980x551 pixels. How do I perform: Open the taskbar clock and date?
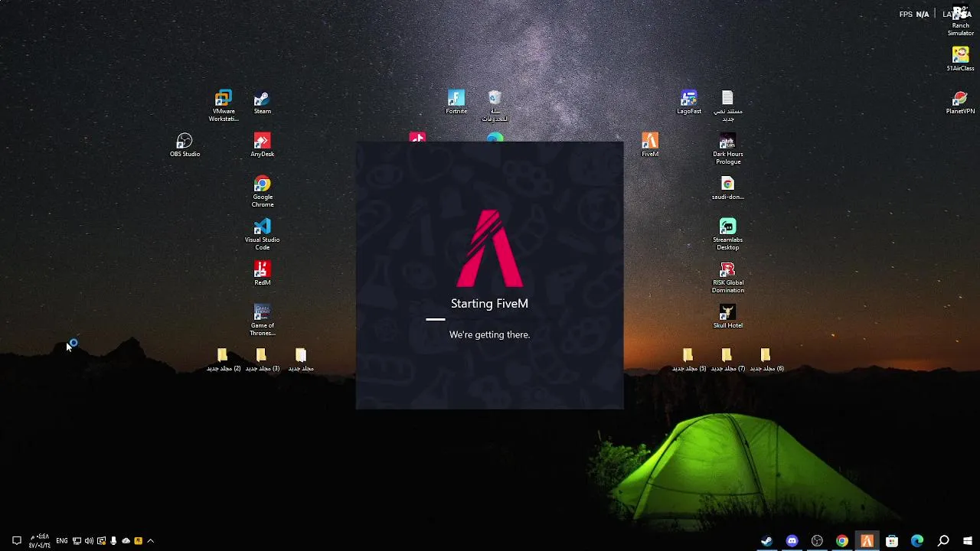[40, 541]
